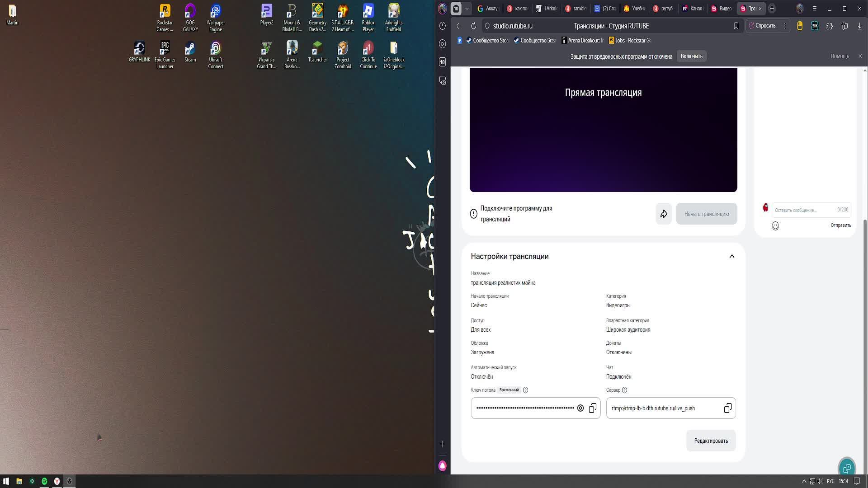Dismiss the malware protection notification bar
Viewport: 868px width, 488px height.
click(x=860, y=56)
